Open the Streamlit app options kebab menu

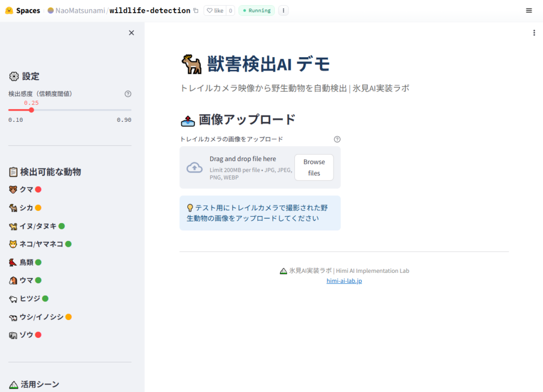pyautogui.click(x=534, y=33)
